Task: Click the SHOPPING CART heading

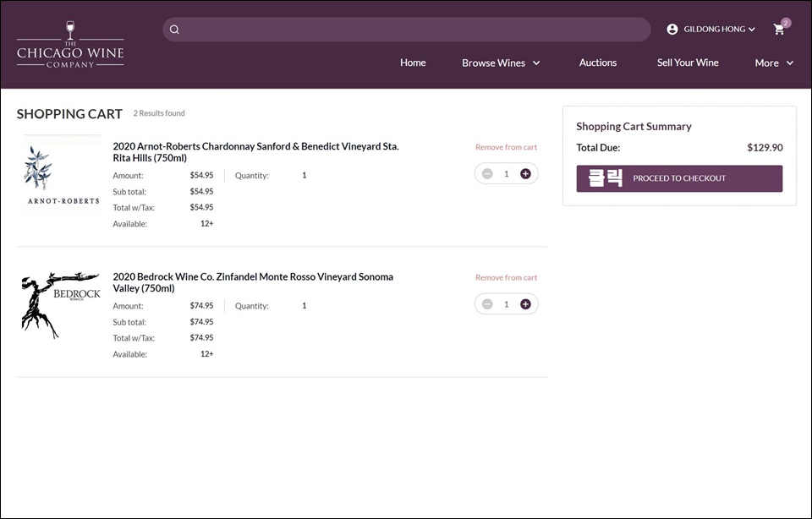Action: pos(69,114)
